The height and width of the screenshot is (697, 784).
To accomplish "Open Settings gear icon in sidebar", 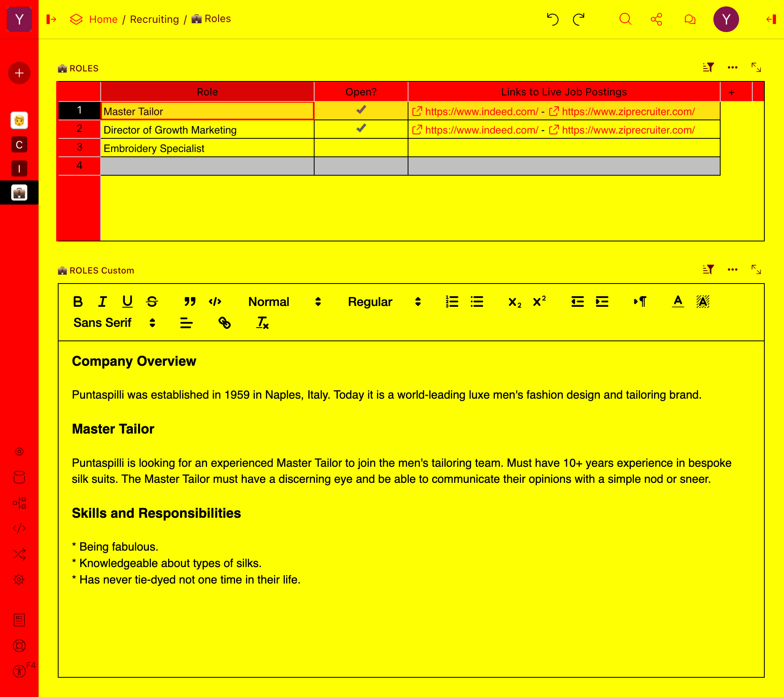I will pyautogui.click(x=19, y=580).
